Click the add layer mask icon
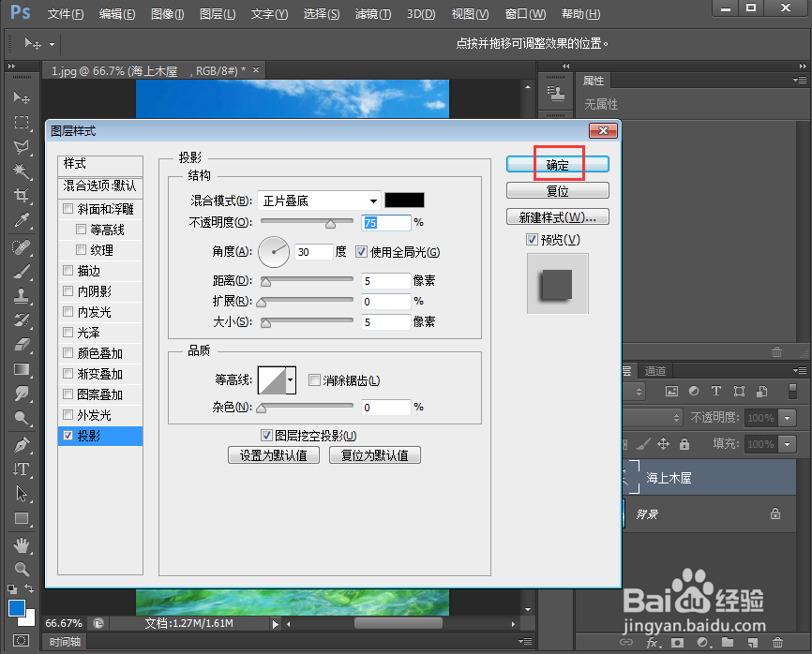The image size is (812, 654). (x=677, y=643)
